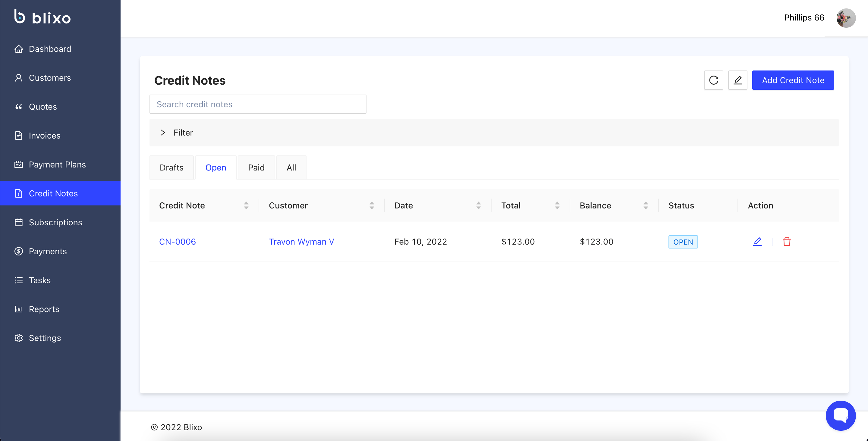The image size is (868, 441).
Task: Sort table by Date column
Action: coord(478,205)
